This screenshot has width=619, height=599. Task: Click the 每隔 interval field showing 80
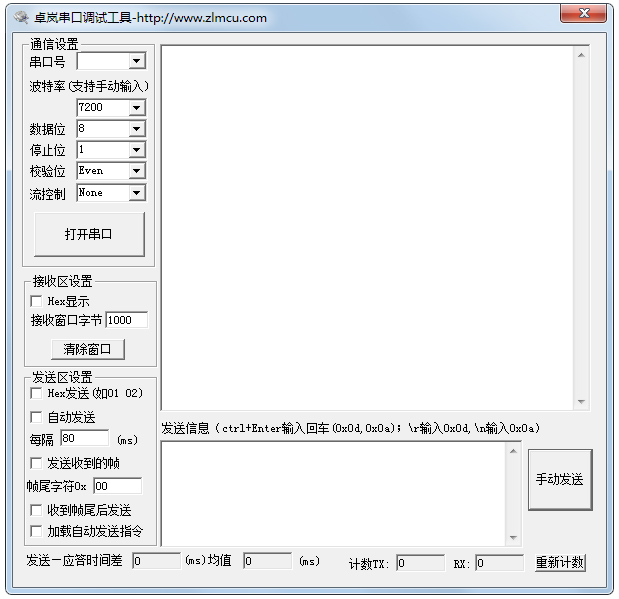[x=84, y=438]
